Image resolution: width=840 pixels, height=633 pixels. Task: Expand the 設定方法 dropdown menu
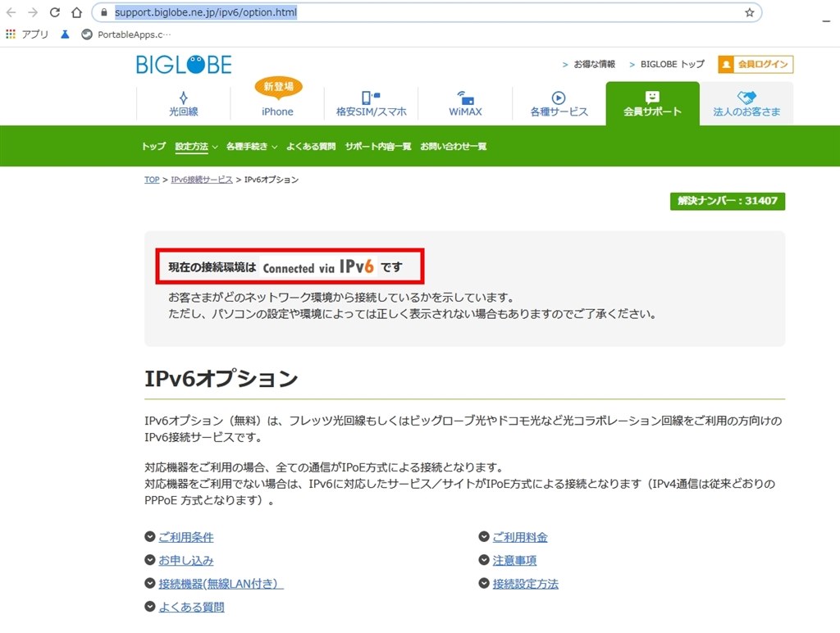190,146
